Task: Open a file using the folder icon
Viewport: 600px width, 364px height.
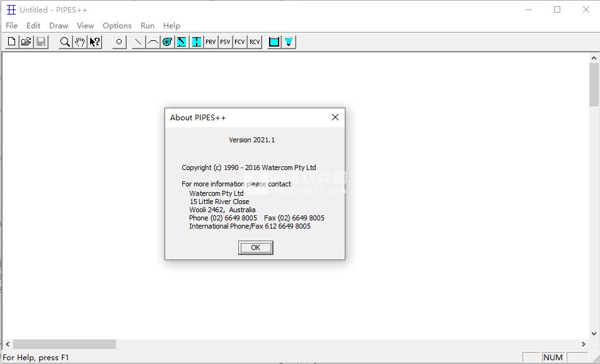Action: tap(26, 42)
